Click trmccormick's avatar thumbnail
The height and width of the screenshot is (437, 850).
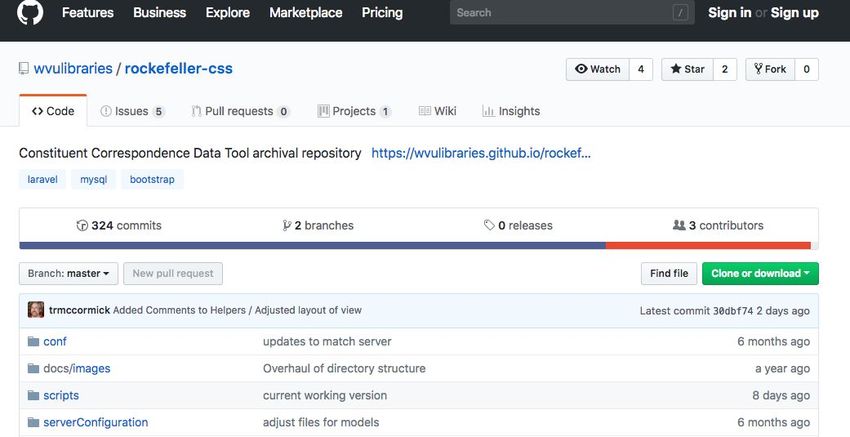36,310
